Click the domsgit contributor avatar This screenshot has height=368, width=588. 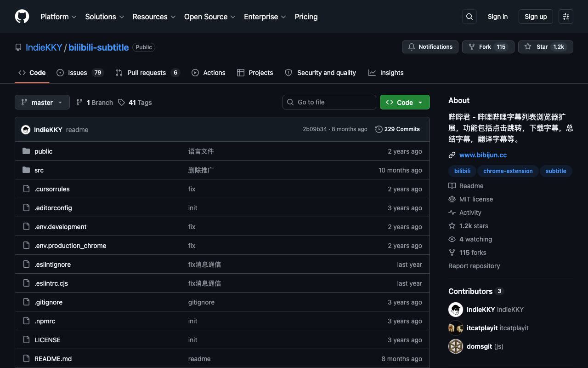456,346
